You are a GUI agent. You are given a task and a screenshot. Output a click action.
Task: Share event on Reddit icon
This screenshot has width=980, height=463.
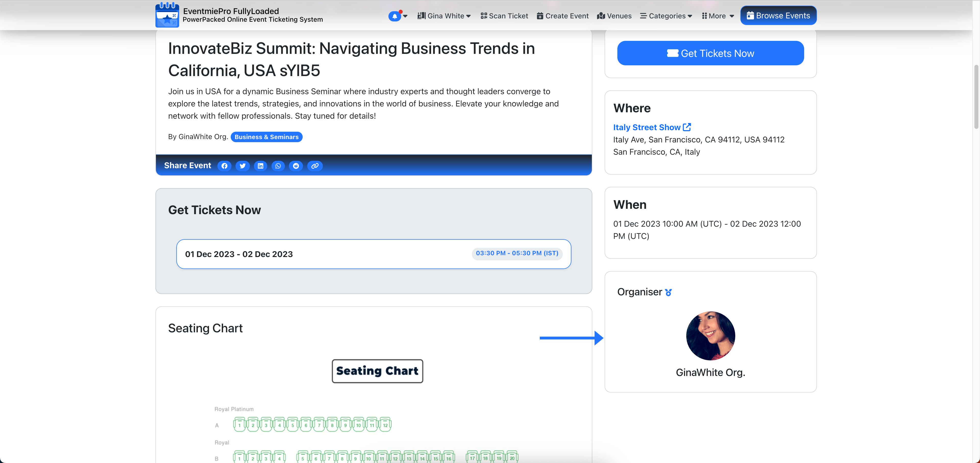(296, 166)
